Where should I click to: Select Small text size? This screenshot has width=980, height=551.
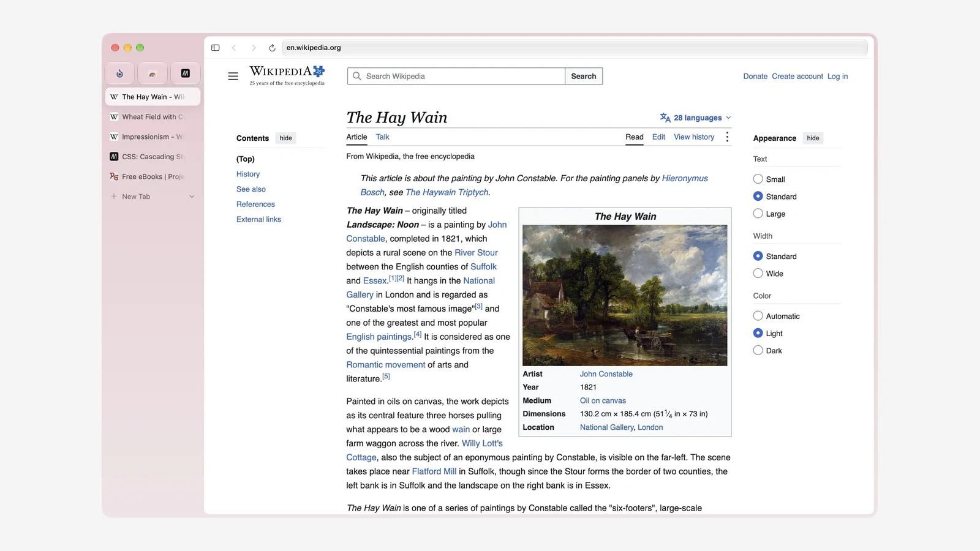pyautogui.click(x=758, y=179)
